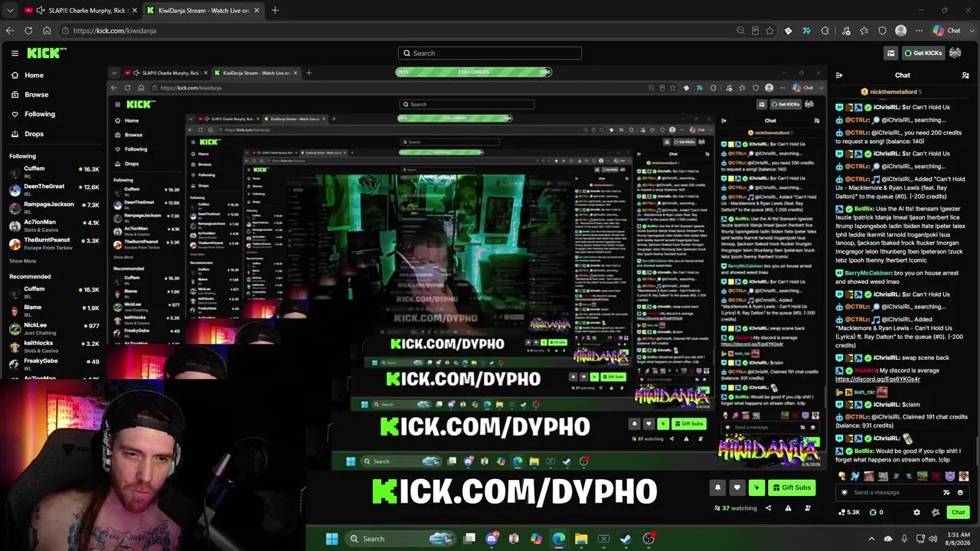The width and height of the screenshot is (980, 551).
Task: Click the Get KICKs button
Action: tap(923, 54)
